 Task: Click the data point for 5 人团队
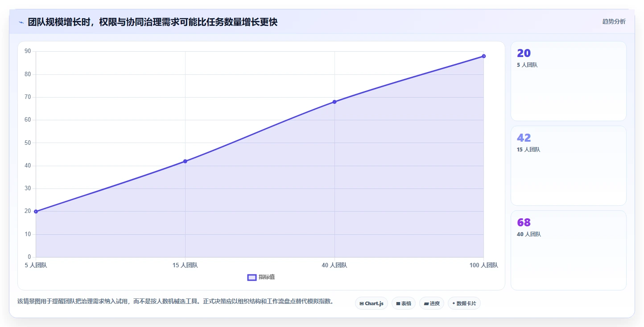(36, 212)
